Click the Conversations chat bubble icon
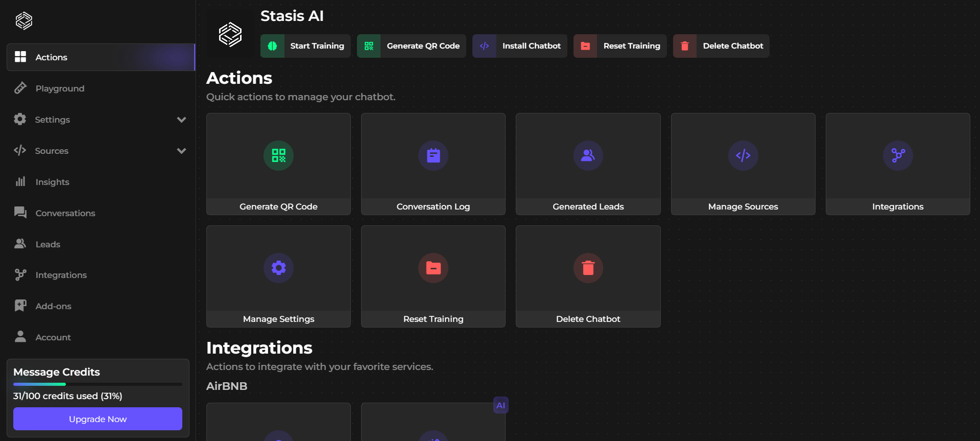The width and height of the screenshot is (980, 441). click(x=20, y=213)
